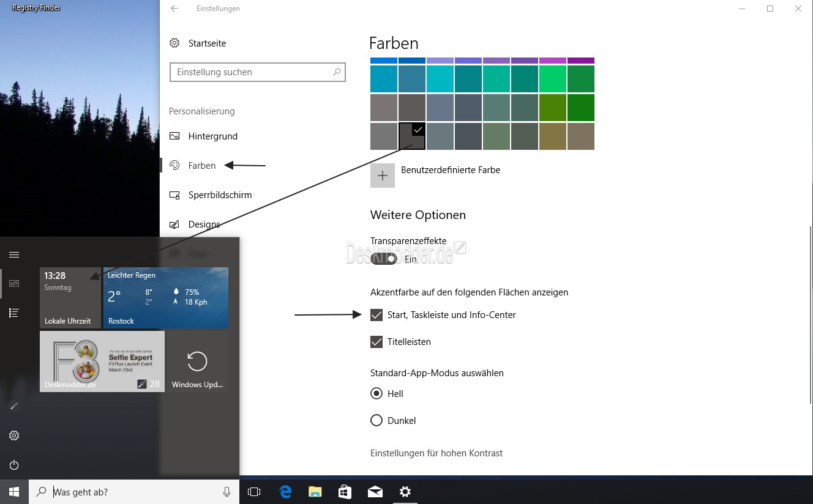Open the power options in the Start menu
813x504 pixels.
[14, 465]
